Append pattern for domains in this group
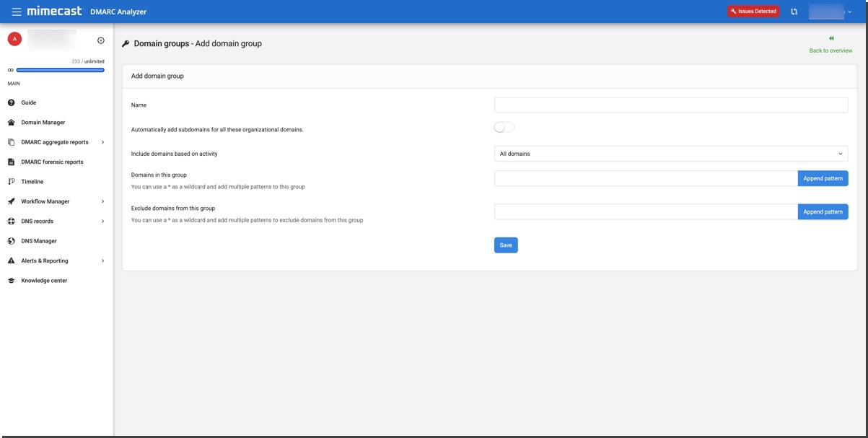 coord(823,178)
